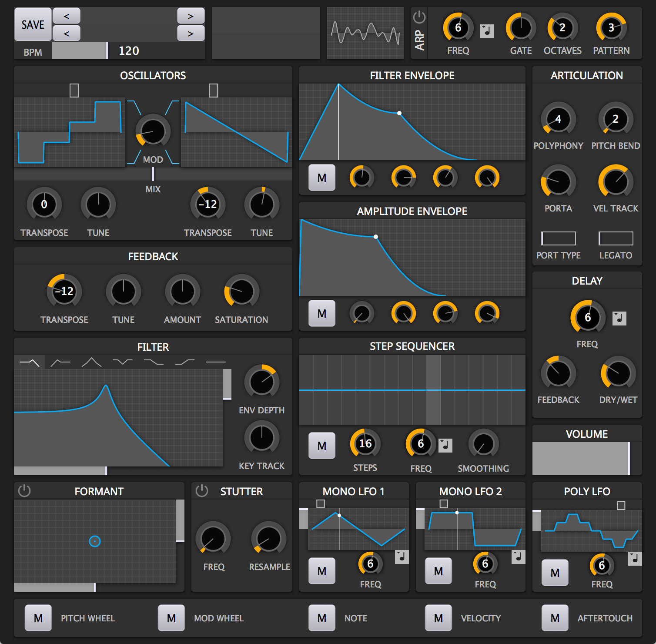Open the LEGATO dropdown

point(616,238)
